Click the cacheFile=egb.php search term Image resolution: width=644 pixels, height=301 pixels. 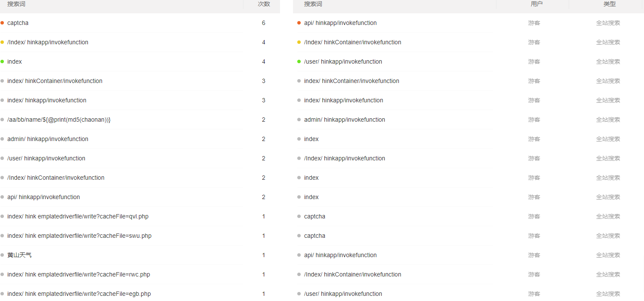pyautogui.click(x=79, y=294)
